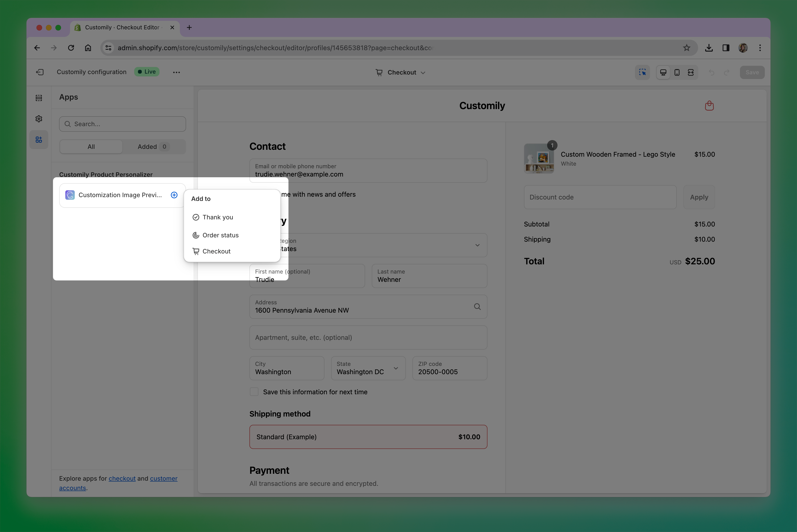The image size is (797, 532).
Task: Choose Thank you from Add to menu
Action: (217, 217)
